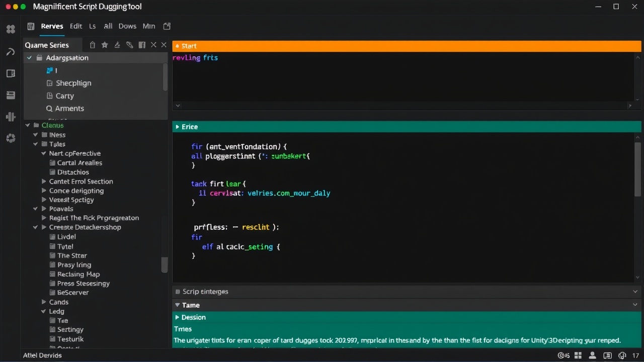Select the Recising Map item
The image size is (644, 362).
point(78,275)
